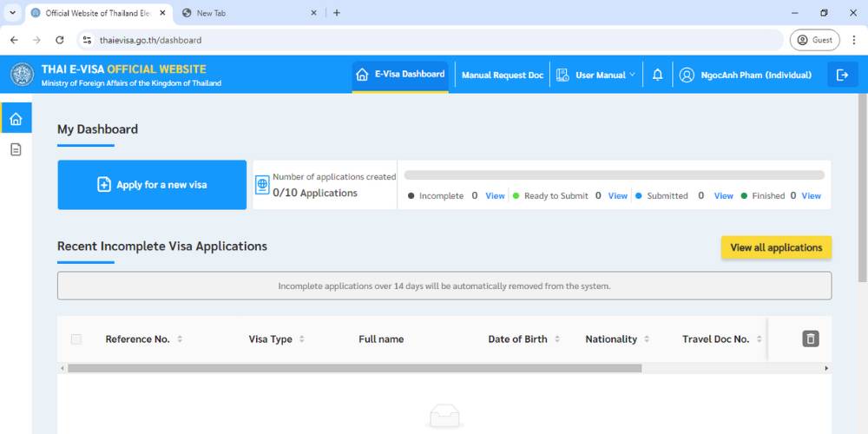Viewport: 868px width, 434px height.
Task: Sort by Travel Doc No. column arrows
Action: [759, 339]
